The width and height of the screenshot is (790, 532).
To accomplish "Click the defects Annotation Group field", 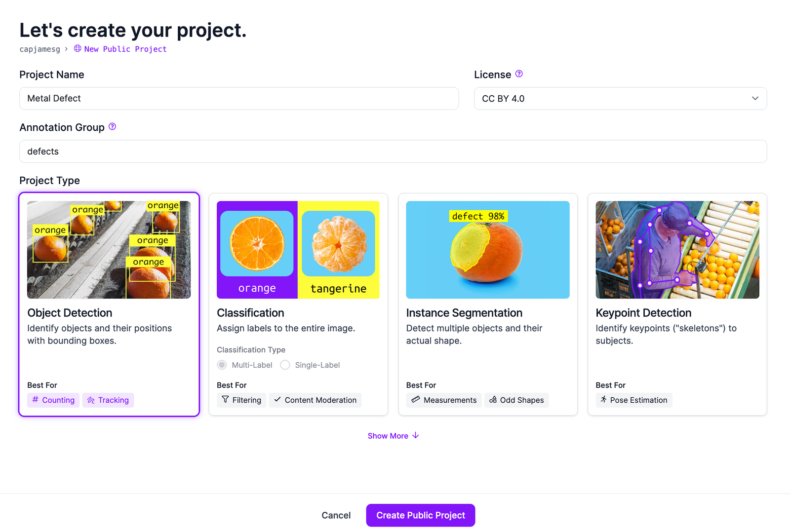I will [393, 152].
